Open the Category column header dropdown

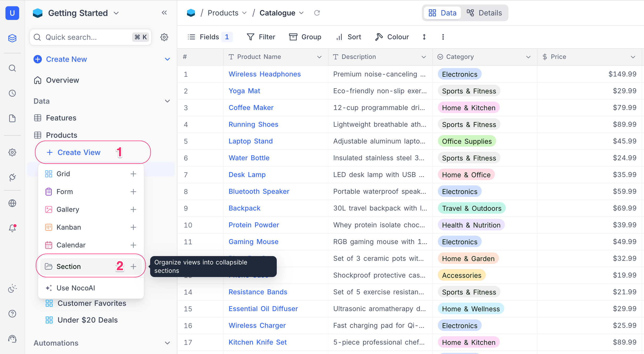[528, 57]
